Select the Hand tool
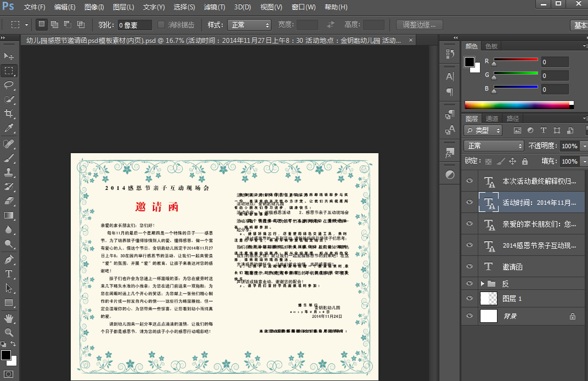This screenshot has height=381, width=588. (x=9, y=318)
